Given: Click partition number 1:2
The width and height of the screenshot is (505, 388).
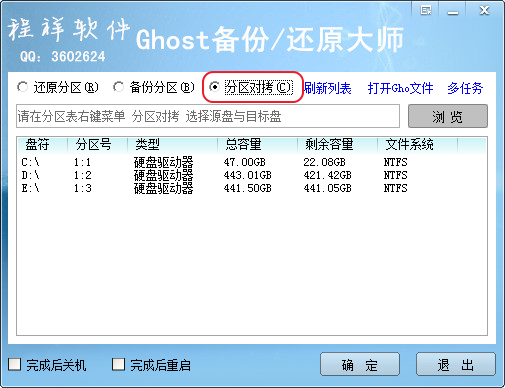Looking at the screenshot, I should point(82,175).
